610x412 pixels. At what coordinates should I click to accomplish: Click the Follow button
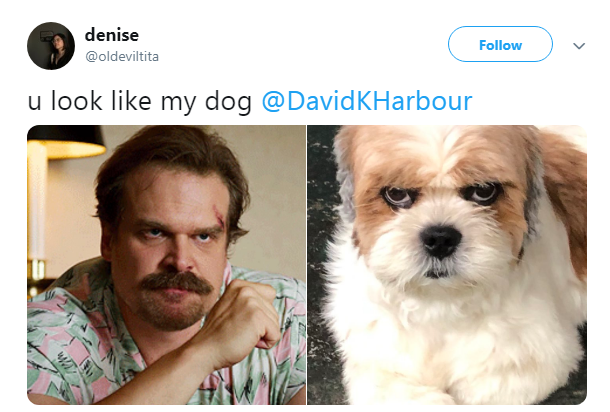[x=500, y=44]
